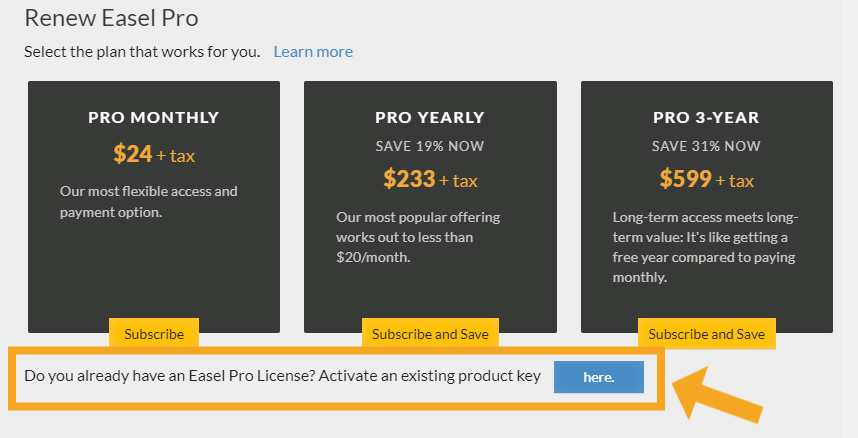Select the PRO 3-YEAR plan title
Screen dimensions: 858x438
coord(706,118)
